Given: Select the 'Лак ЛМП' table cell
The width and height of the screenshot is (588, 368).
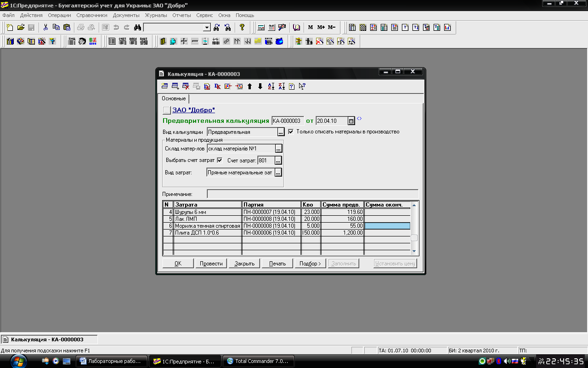Looking at the screenshot, I should click(x=208, y=219).
